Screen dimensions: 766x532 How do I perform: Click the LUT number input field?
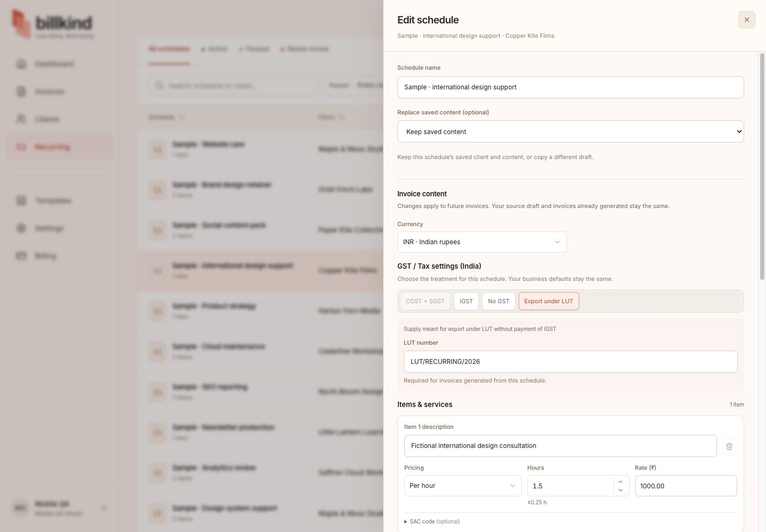pos(570,362)
